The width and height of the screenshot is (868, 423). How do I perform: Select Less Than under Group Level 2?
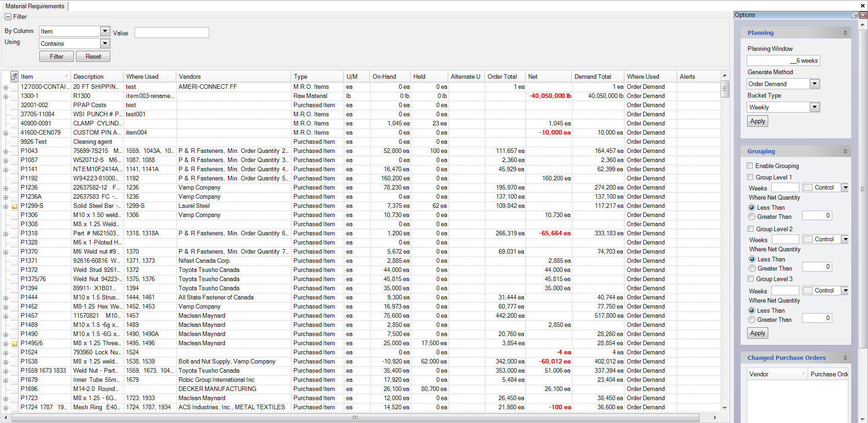(752, 260)
